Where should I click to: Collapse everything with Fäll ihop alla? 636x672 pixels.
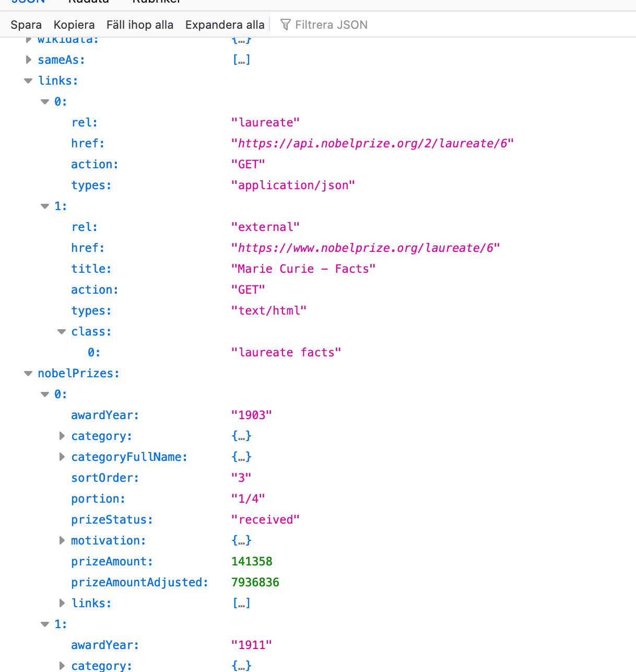pos(139,25)
